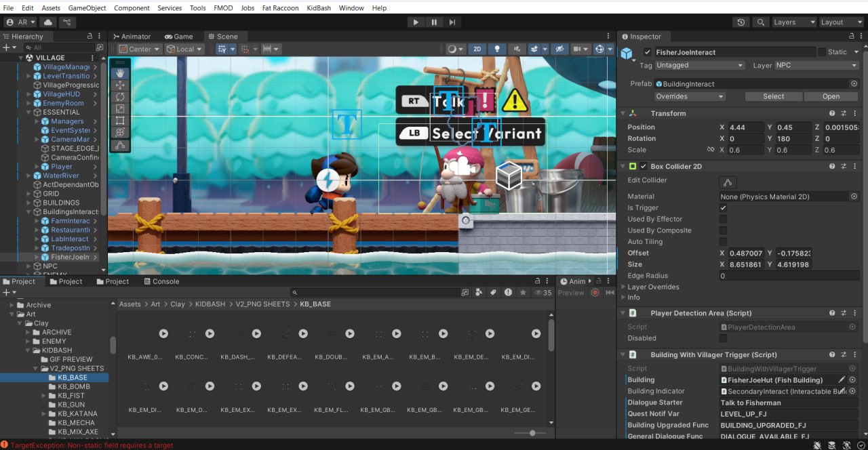Open the Local rotation dropdown

(x=184, y=49)
